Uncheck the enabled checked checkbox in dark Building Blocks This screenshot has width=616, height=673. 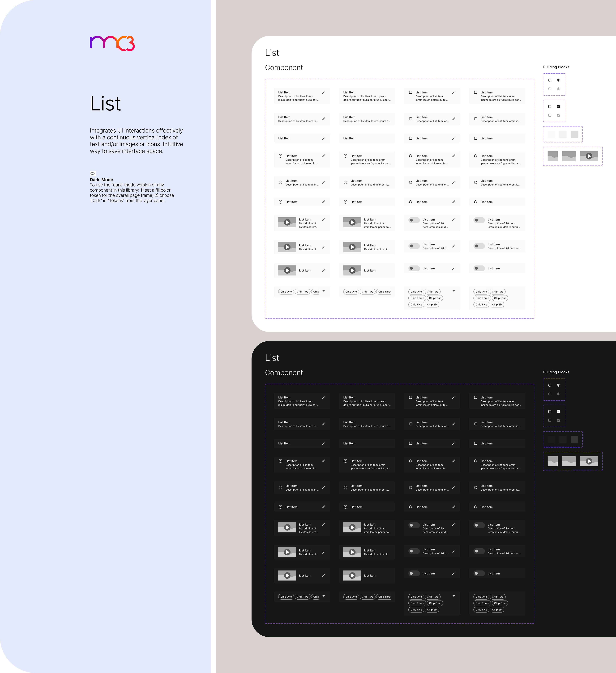tap(559, 412)
